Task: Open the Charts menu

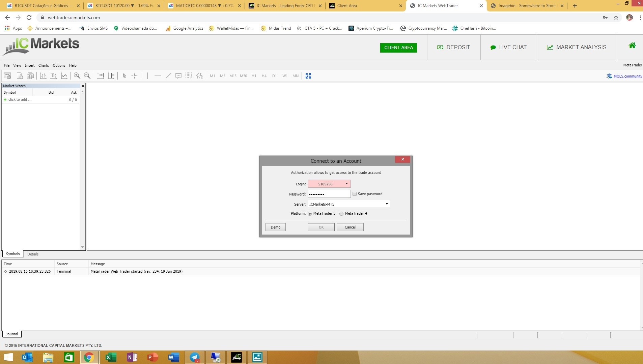Action: click(x=44, y=65)
